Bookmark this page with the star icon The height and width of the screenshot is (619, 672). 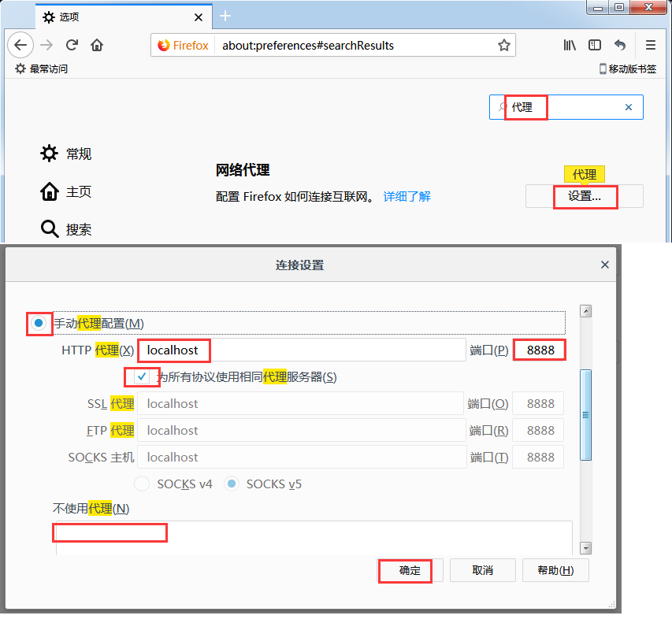[504, 45]
